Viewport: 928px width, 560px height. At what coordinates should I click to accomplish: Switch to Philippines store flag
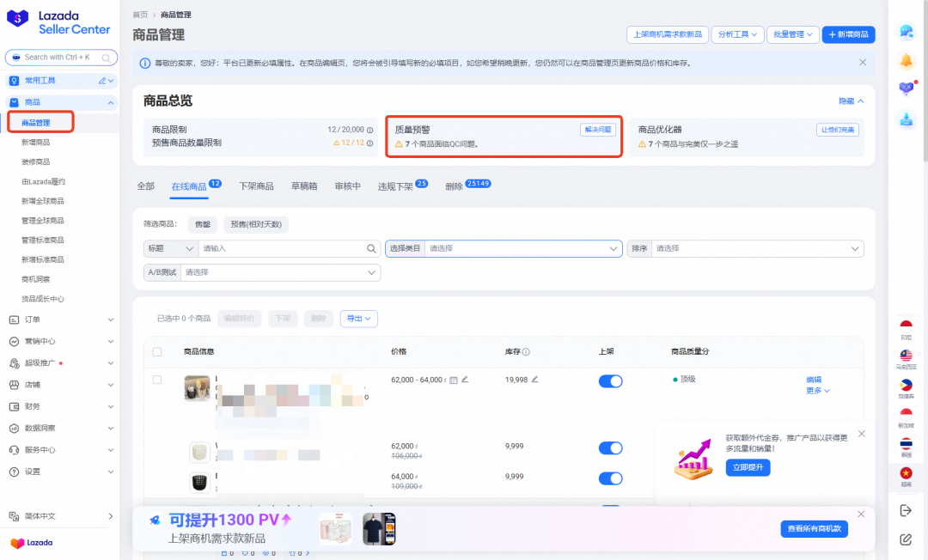click(x=907, y=385)
